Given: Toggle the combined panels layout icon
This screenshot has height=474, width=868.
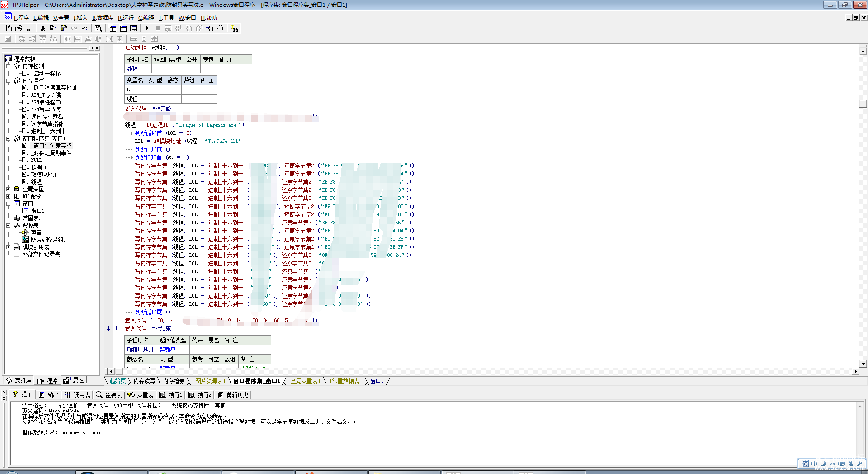Looking at the screenshot, I should click(x=133, y=28).
